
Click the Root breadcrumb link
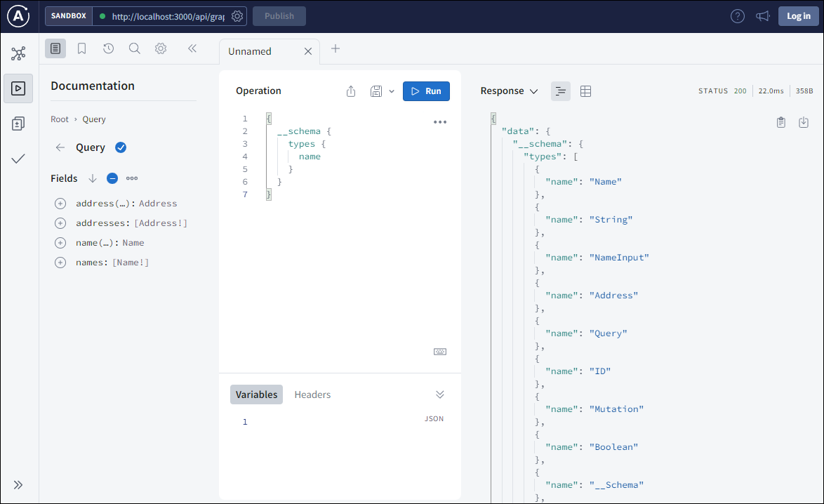(x=60, y=119)
